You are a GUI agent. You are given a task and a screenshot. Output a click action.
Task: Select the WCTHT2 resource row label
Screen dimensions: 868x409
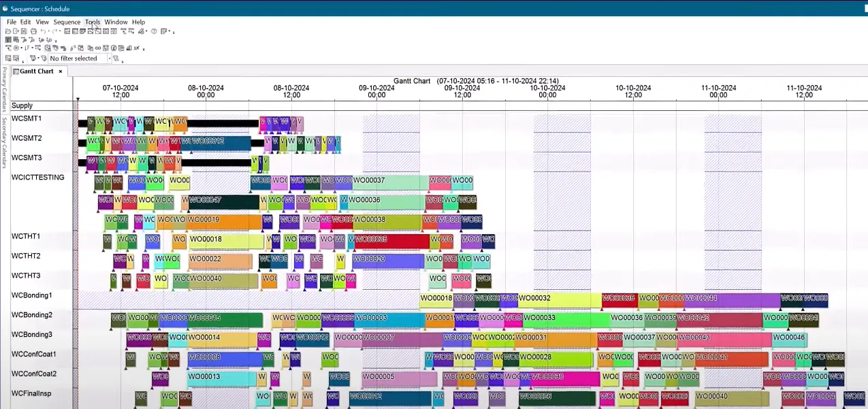(x=26, y=256)
